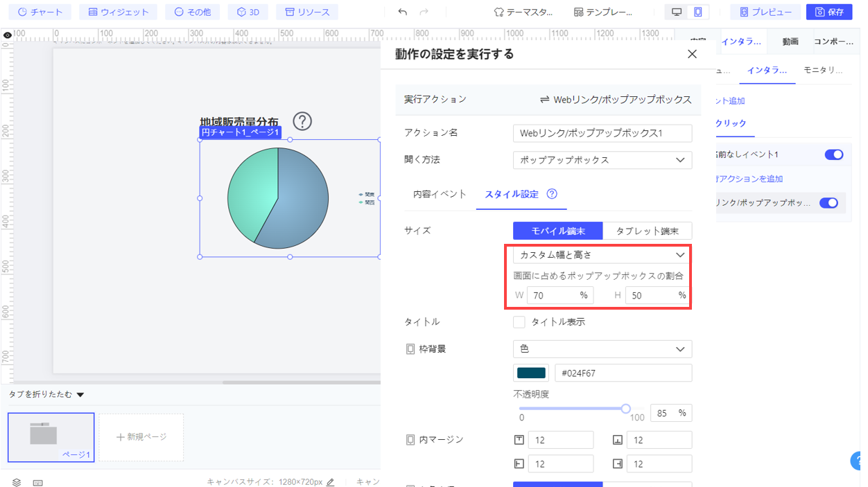Toggle the リンク/ポップアップボックス action switch

point(829,203)
